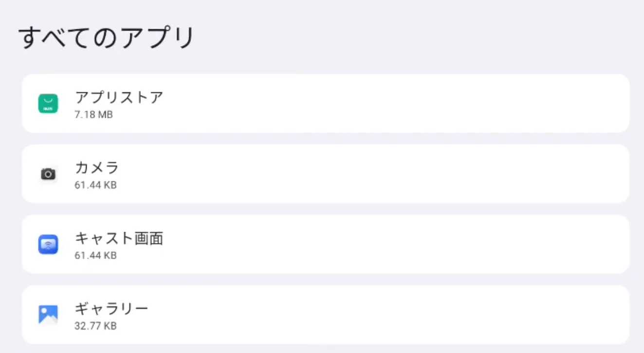Click the blue Cast Screen icon

click(x=48, y=244)
